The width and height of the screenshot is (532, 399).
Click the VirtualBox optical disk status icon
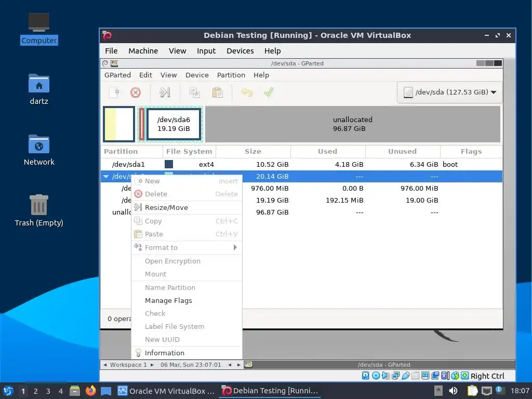point(376,376)
